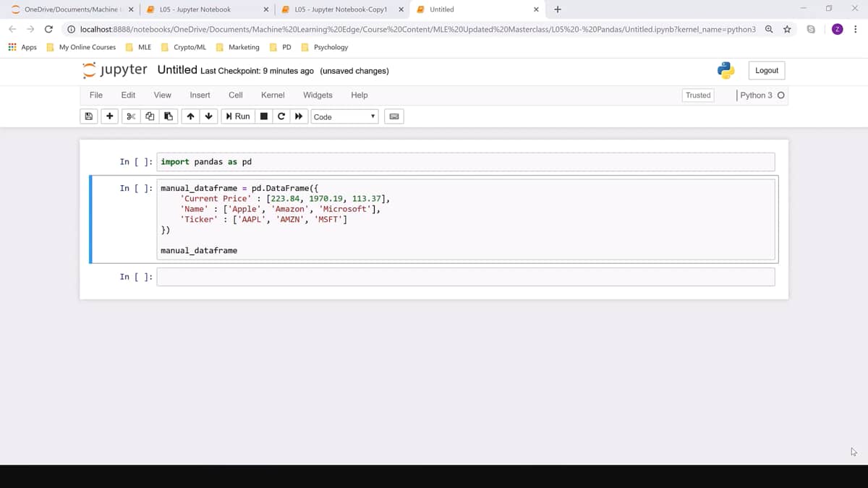Insert a cell below with plus icon

click(109, 116)
